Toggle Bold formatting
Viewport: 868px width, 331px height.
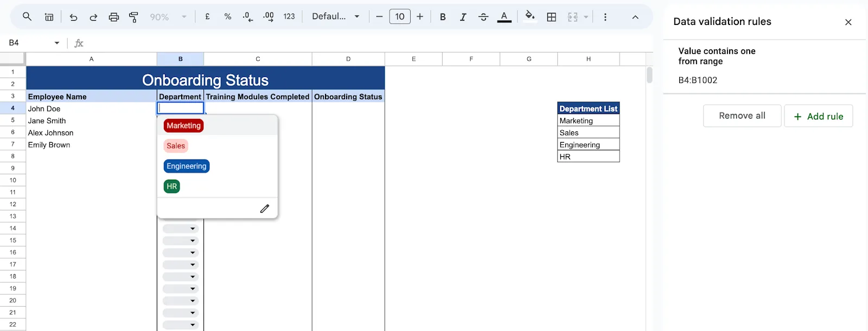[x=443, y=17]
